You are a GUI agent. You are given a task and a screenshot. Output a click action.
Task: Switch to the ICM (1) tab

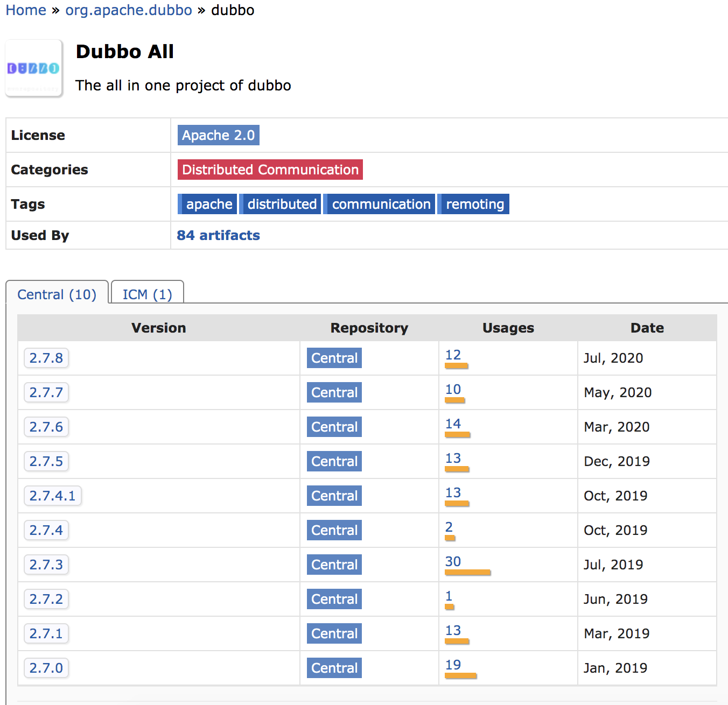click(147, 294)
